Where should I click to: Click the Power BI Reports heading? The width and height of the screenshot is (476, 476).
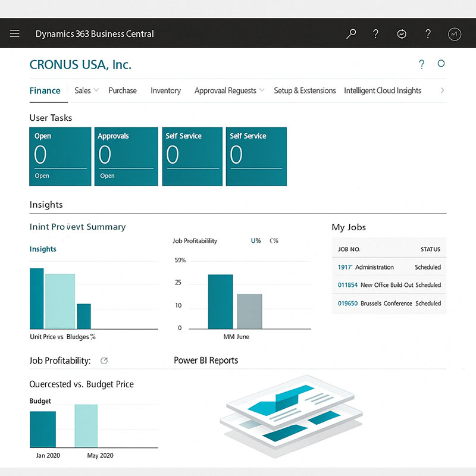[206, 361]
